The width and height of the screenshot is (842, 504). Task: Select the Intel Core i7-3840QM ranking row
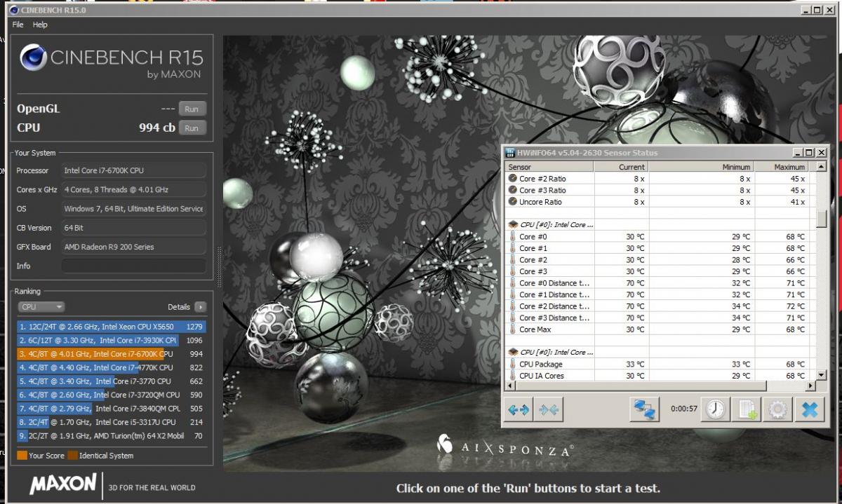pyautogui.click(x=112, y=409)
